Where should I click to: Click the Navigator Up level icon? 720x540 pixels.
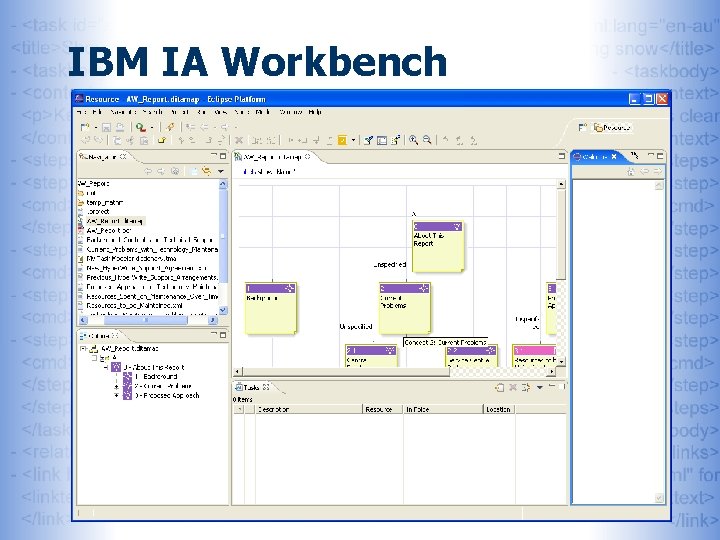pos(175,171)
